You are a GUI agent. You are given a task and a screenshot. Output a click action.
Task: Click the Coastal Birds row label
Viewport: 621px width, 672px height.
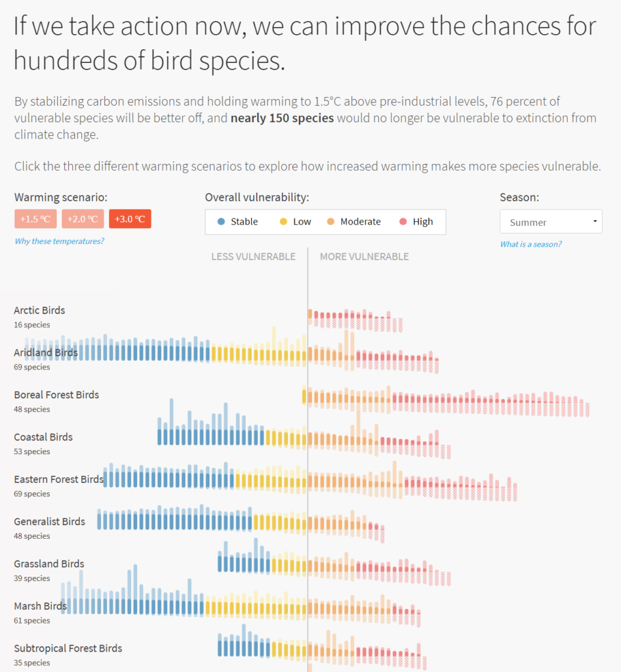point(43,437)
